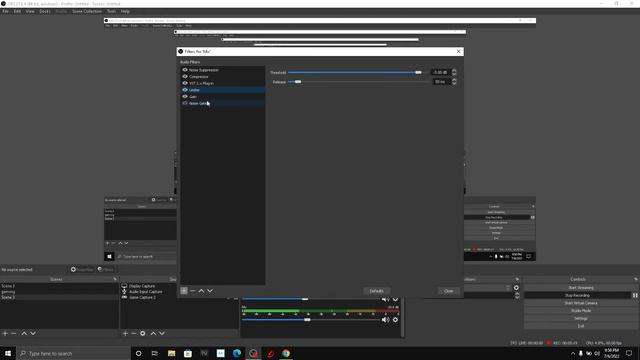Move selected filter up in list
The image size is (640, 360).
click(201, 291)
